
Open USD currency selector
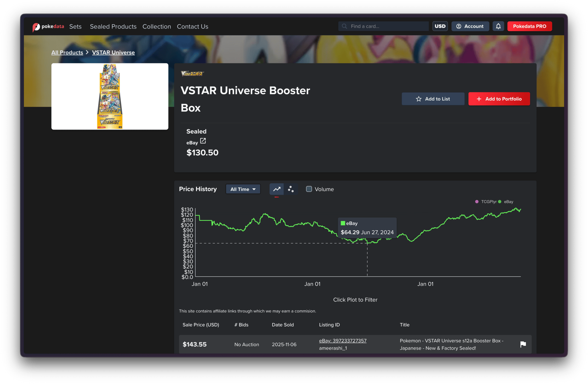point(440,26)
